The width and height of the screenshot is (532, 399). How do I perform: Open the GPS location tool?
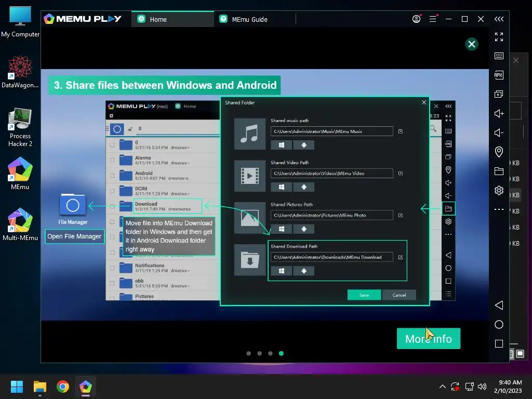499,152
